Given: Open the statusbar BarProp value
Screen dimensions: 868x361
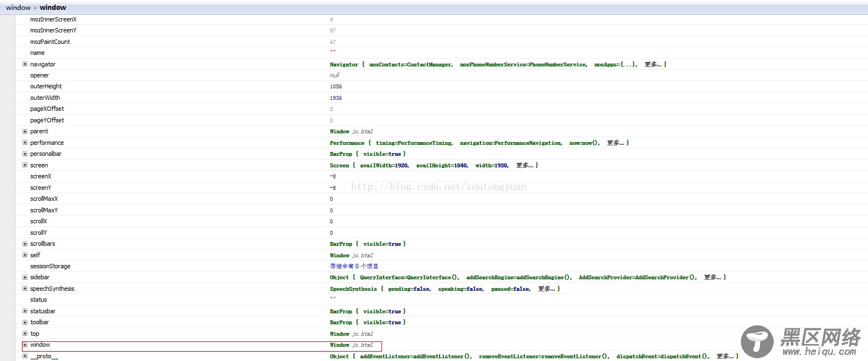Looking at the screenshot, I should click(368, 312).
